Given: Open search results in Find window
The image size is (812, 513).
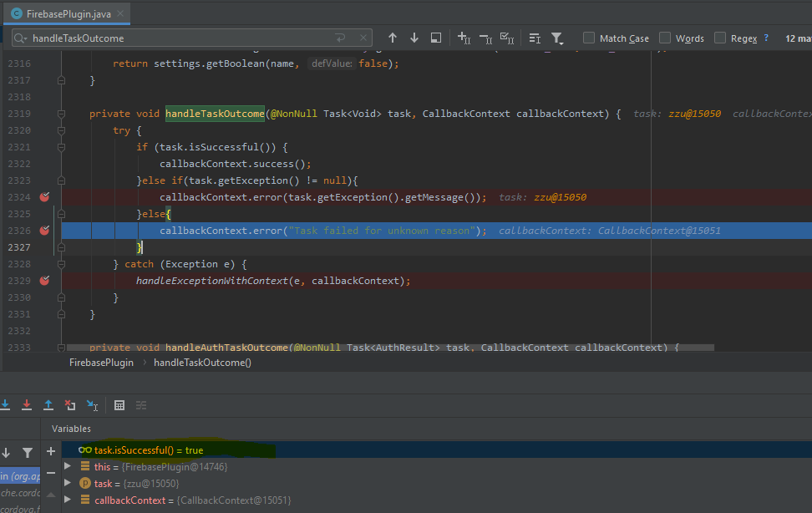Looking at the screenshot, I should click(x=436, y=38).
